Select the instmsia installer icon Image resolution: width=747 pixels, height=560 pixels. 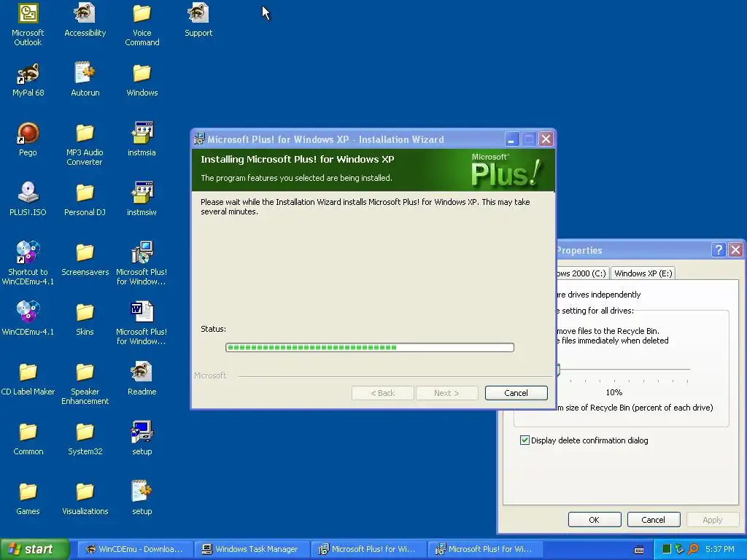142,140
